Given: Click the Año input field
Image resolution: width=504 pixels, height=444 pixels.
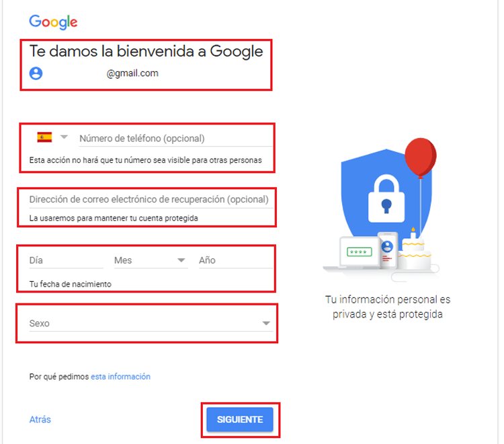Looking at the screenshot, I should click(x=236, y=260).
